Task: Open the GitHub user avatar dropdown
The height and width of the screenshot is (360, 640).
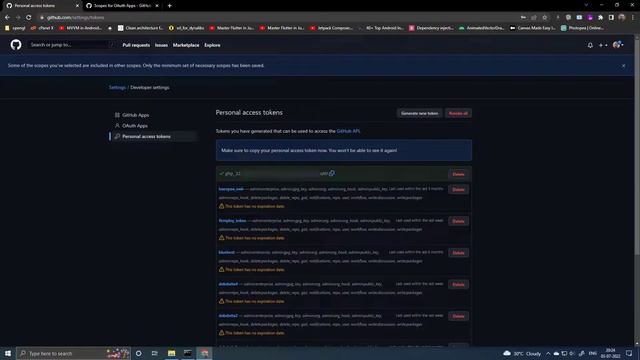Action: point(618,45)
